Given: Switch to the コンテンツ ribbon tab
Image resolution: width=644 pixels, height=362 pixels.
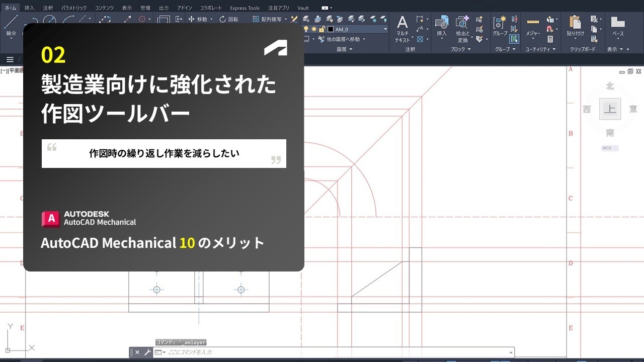Looking at the screenshot, I should 104,8.
